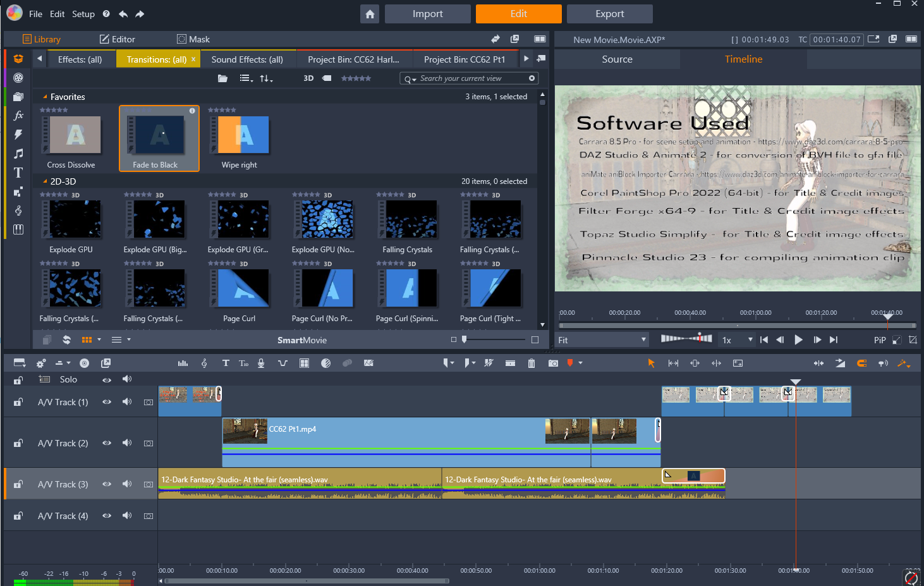Open ScoreFitter treble clef tool
Image resolution: width=924 pixels, height=586 pixels.
tap(204, 363)
